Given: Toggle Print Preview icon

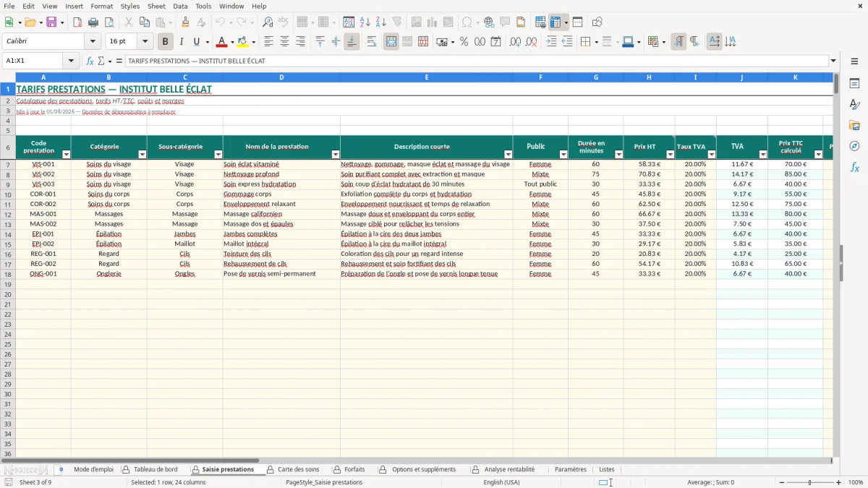Looking at the screenshot, I should pyautogui.click(x=109, y=22).
